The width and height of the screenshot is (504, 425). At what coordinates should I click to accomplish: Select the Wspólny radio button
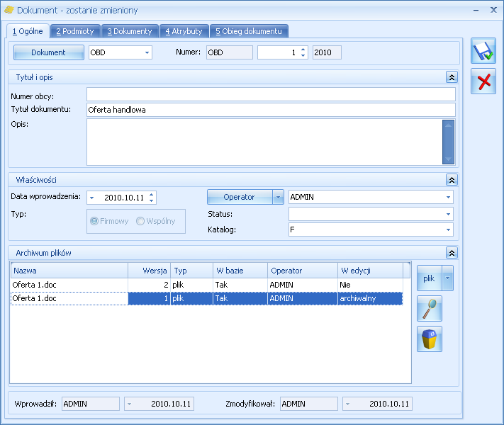coord(140,221)
